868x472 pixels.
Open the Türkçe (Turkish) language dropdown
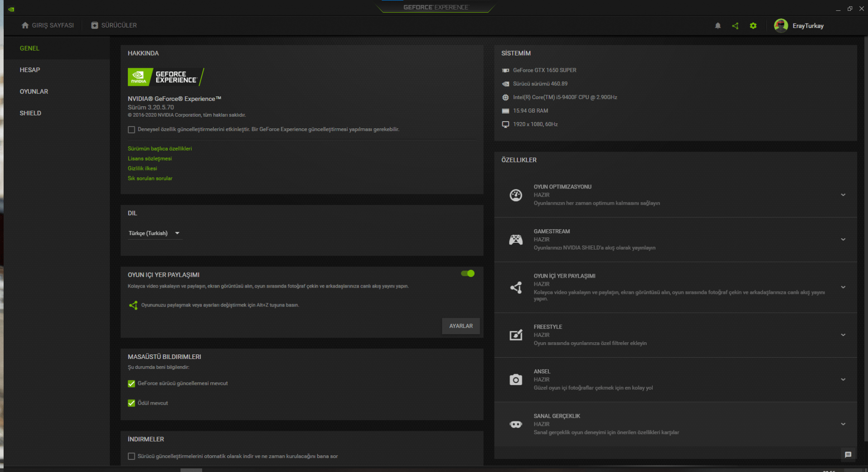[155, 233]
